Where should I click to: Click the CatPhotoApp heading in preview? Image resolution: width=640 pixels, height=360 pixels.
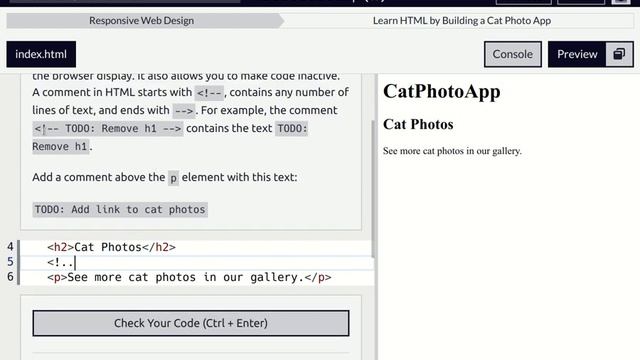(442, 91)
